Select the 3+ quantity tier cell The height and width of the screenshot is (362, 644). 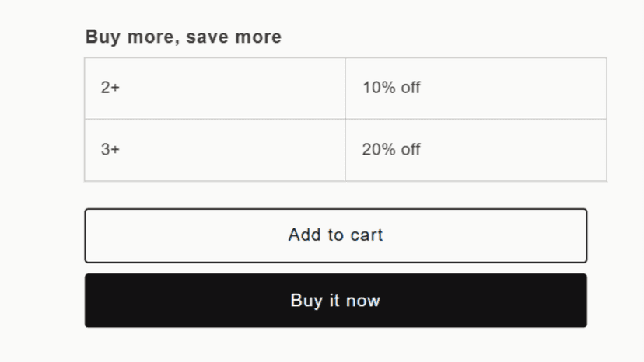click(215, 150)
